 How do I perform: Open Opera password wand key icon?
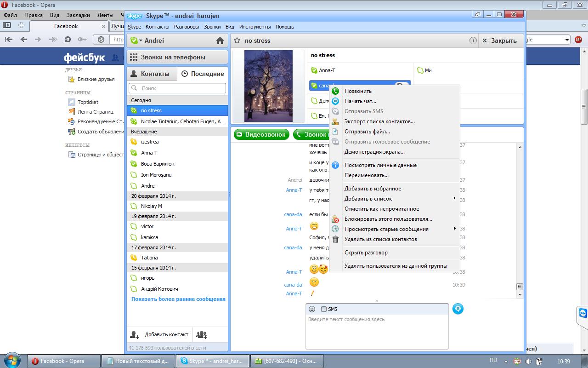82,40
